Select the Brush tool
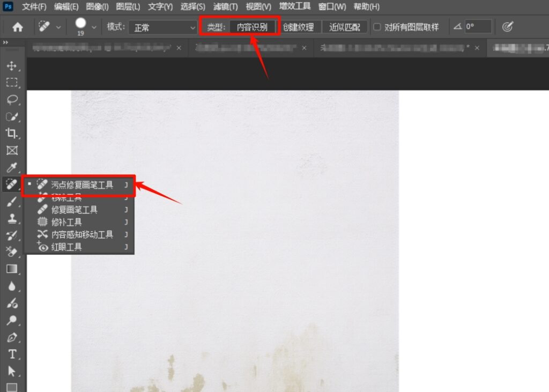The height and width of the screenshot is (392, 549). (12, 201)
